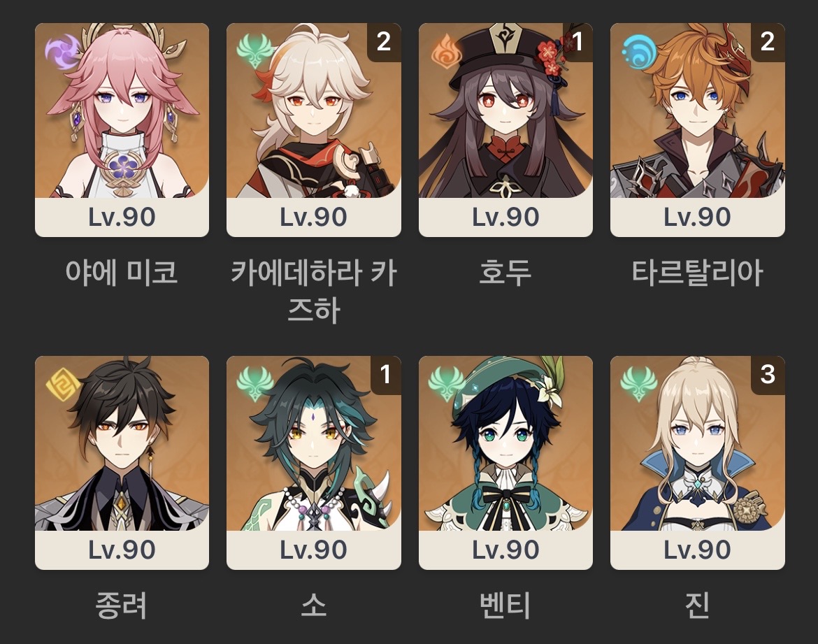Click the Electro element icon on Yae Miko

click(61, 52)
